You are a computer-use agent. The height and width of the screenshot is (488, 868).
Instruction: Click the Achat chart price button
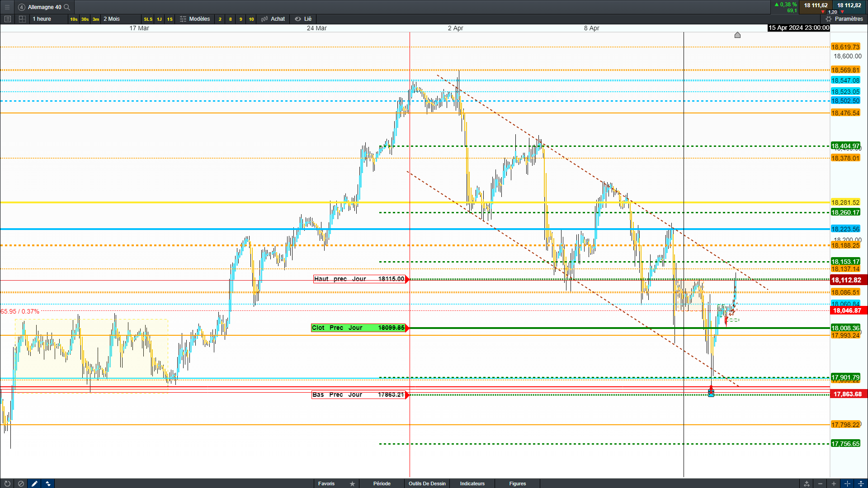pos(273,19)
